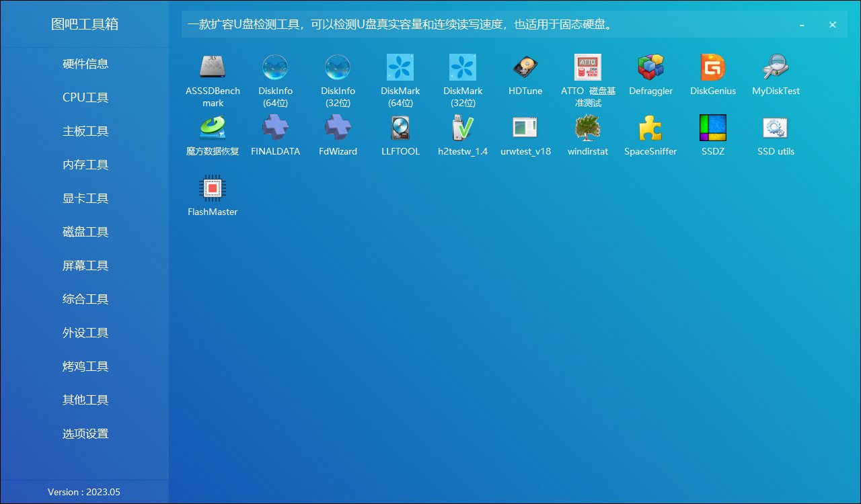Launch LLFTOOL low-level format tool

(x=400, y=128)
